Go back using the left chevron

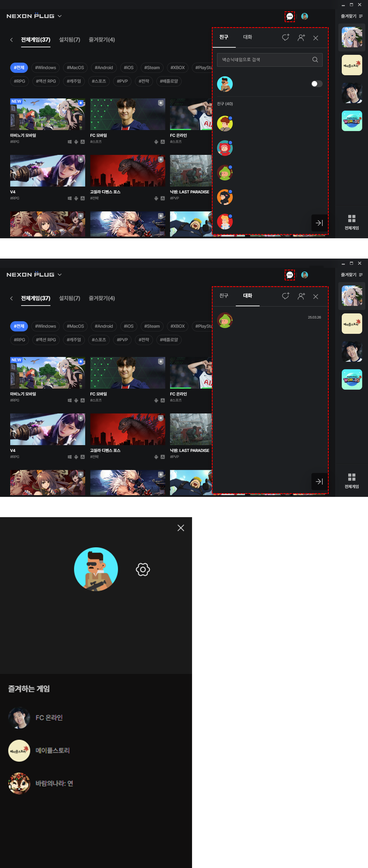coord(11,40)
